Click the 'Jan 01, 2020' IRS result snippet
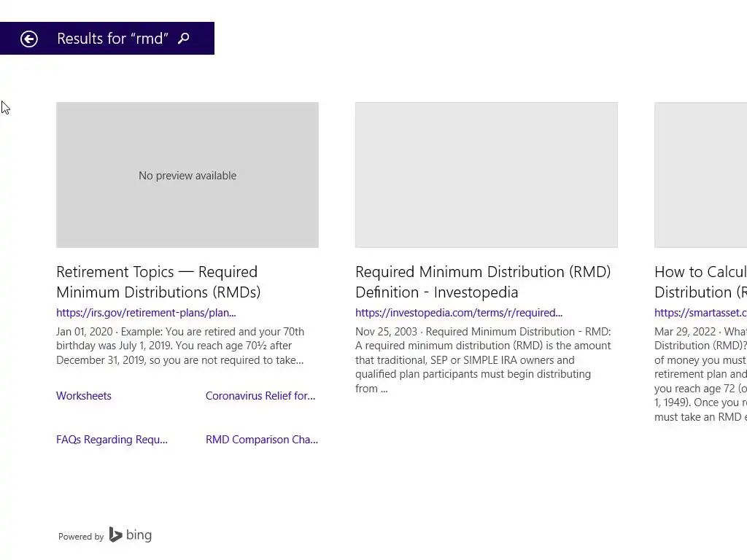Screen dimensions: 747x560 [x=180, y=346]
